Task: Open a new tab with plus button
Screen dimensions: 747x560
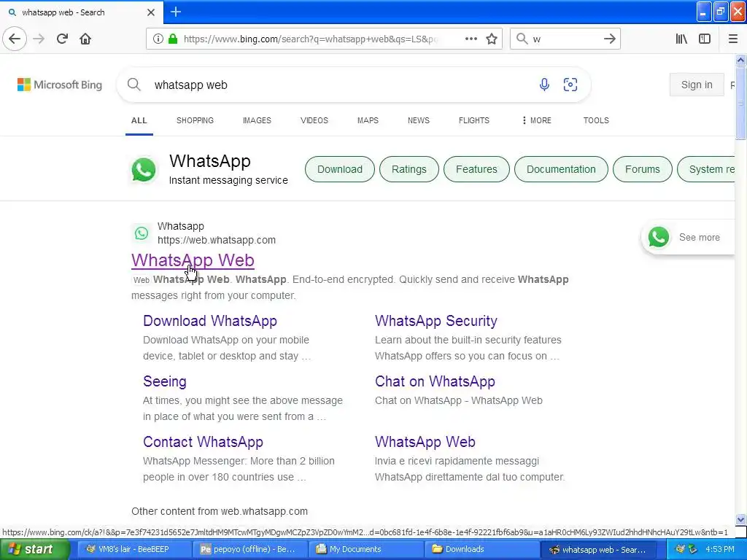Action: (176, 12)
